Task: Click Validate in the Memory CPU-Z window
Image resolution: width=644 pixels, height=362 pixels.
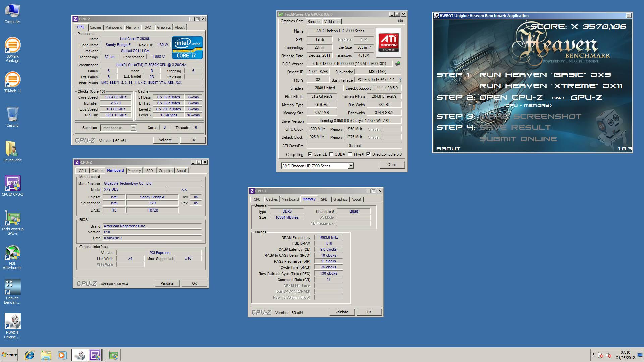Action: pos(342,312)
